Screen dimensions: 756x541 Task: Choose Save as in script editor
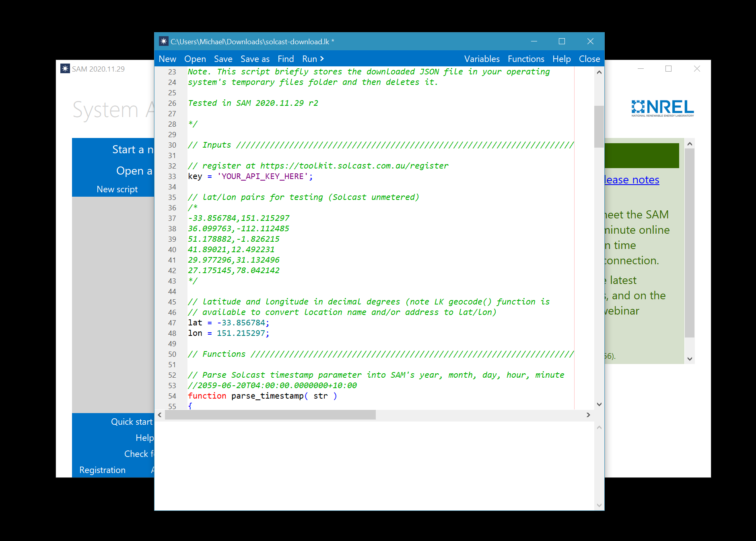pos(255,59)
